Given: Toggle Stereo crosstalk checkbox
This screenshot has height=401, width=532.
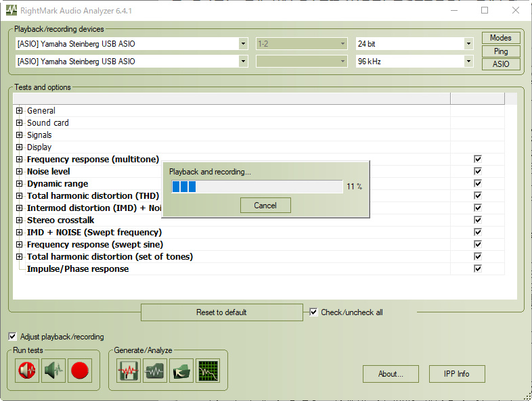Looking at the screenshot, I should coord(478,220).
